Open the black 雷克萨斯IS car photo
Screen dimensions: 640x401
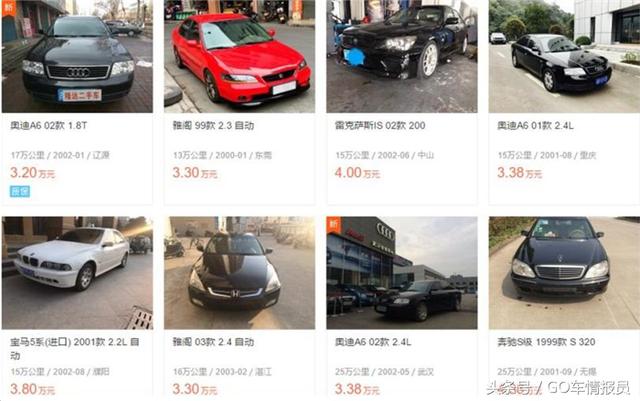402,56
